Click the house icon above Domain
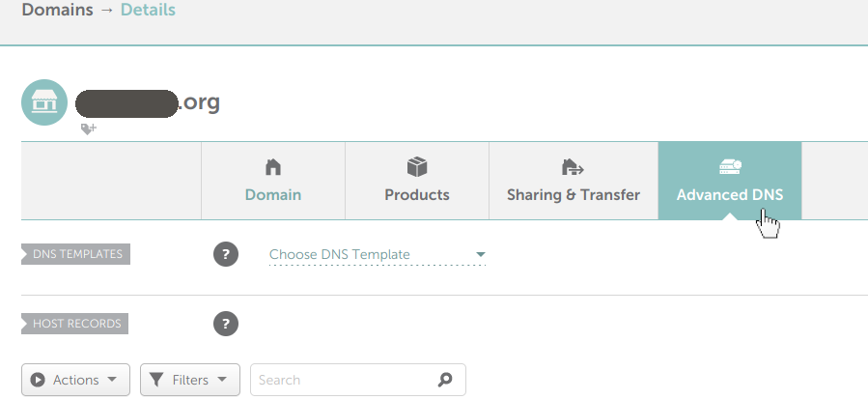This screenshot has height=400, width=868. [x=273, y=167]
